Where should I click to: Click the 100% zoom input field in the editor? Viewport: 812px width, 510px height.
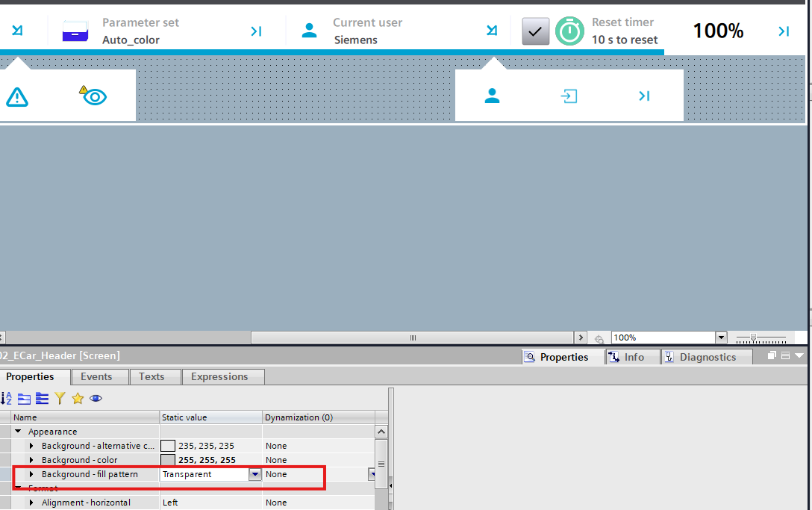[x=663, y=338]
